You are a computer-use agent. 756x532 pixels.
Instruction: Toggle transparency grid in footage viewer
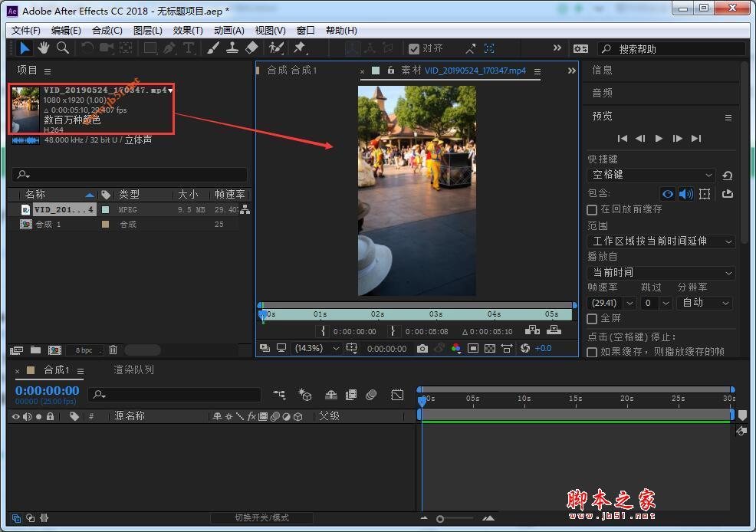coord(490,348)
